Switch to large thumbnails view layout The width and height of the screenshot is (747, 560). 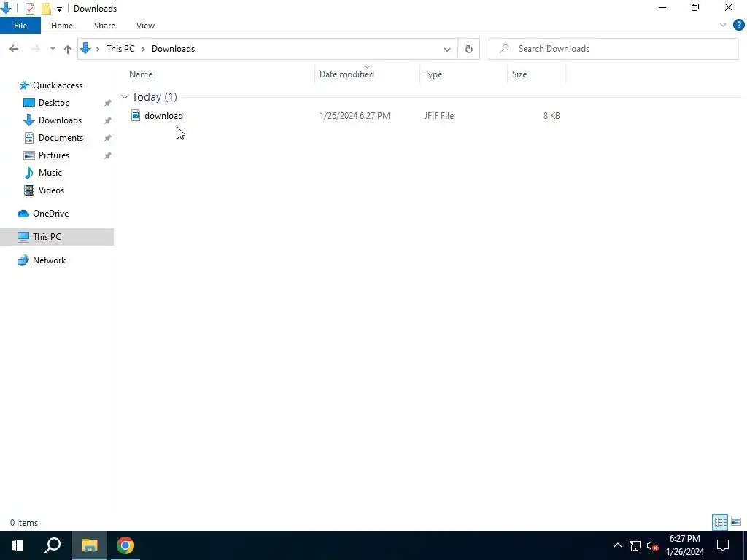coord(736,522)
